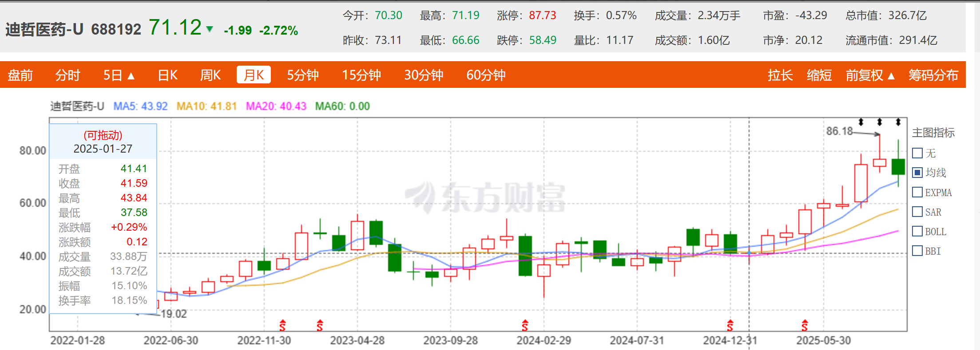Viewport: 980px width, 350px height.
Task: Click the 今开 value 70.30
Action: coord(389,16)
